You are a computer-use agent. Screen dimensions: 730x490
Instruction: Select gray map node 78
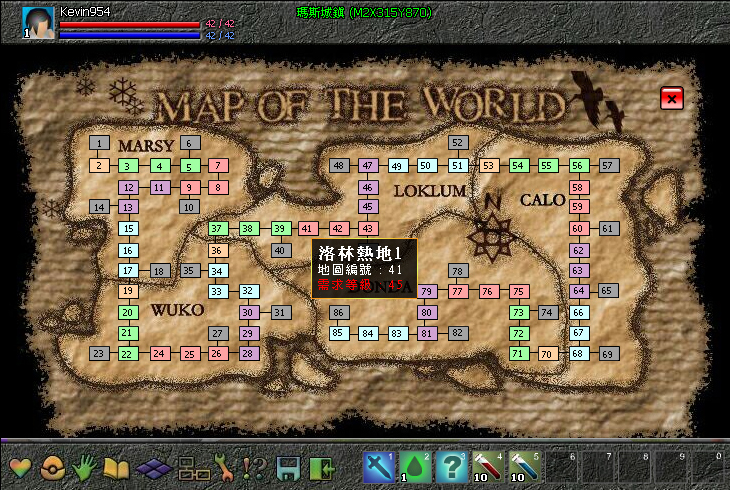(458, 271)
